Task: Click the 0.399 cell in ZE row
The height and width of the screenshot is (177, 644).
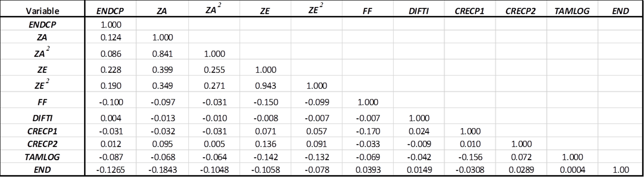Action: click(x=162, y=70)
